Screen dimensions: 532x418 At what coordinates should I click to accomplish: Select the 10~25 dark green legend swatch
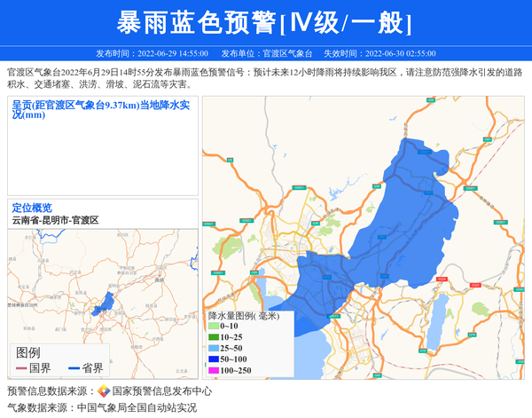[x=213, y=338]
